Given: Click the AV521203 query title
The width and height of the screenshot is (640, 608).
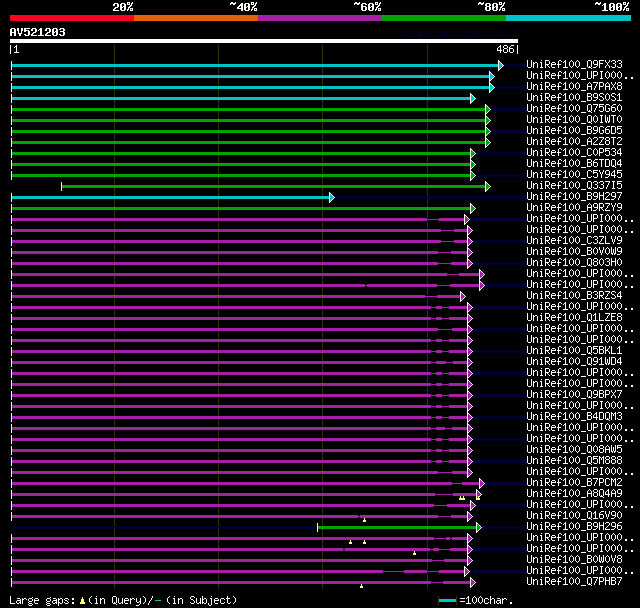Looking at the screenshot, I should tap(38, 32).
